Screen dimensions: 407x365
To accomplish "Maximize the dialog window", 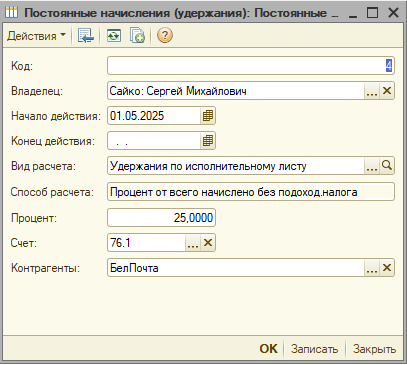I will [372, 13].
